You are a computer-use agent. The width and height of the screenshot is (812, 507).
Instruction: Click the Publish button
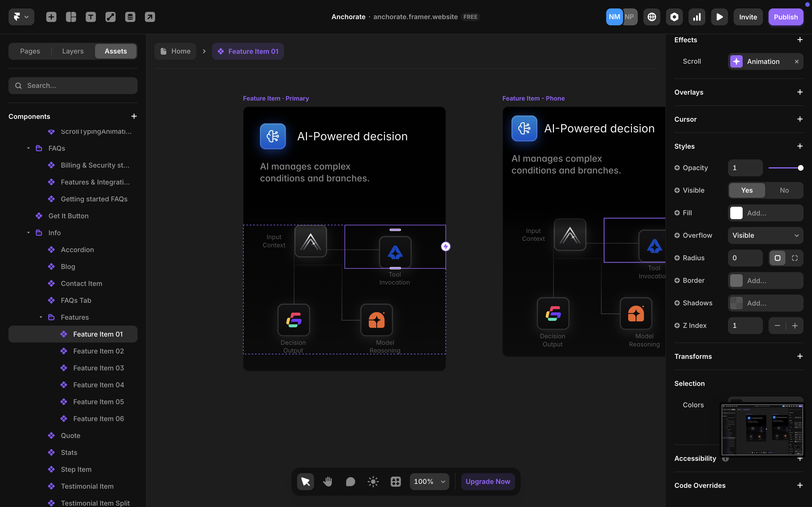point(785,17)
